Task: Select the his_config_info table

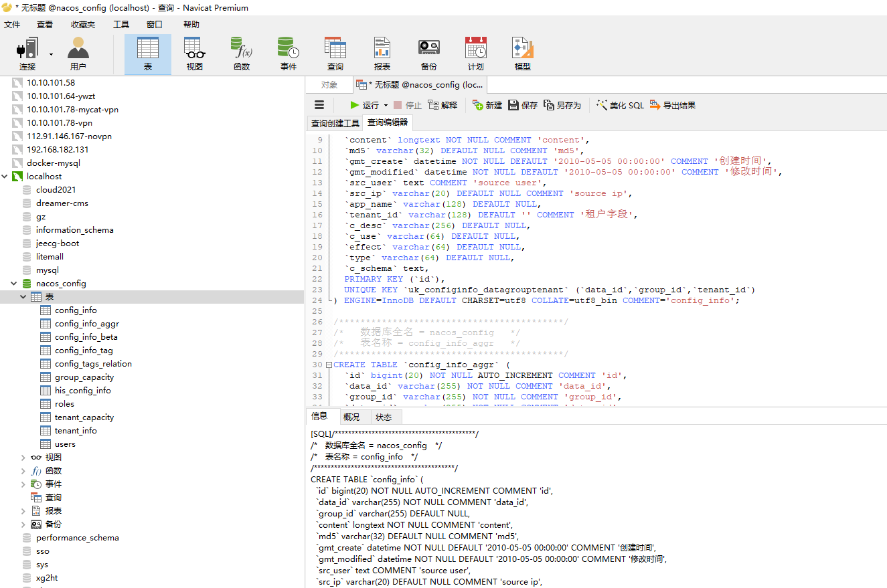Action: pyautogui.click(x=83, y=391)
